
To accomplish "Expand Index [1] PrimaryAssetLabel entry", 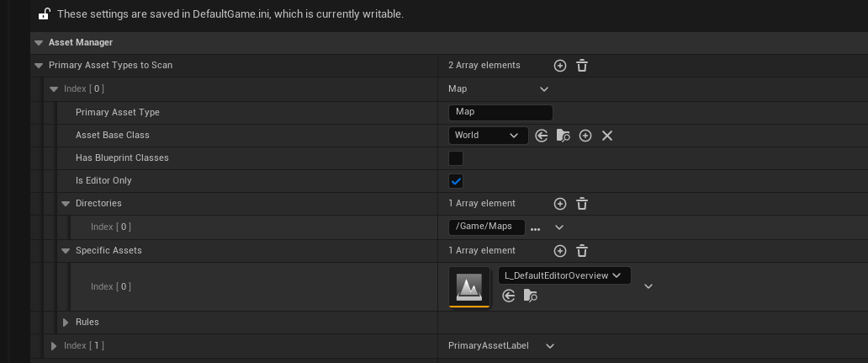I will (x=54, y=346).
